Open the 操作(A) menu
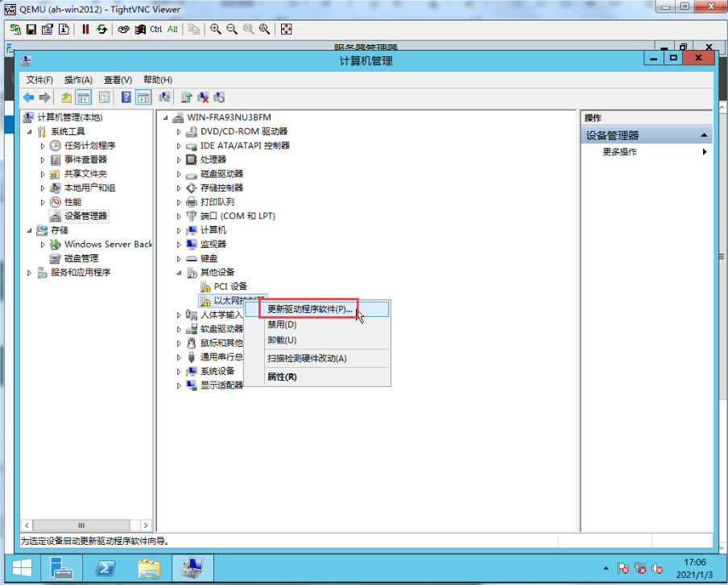 pyautogui.click(x=78, y=80)
